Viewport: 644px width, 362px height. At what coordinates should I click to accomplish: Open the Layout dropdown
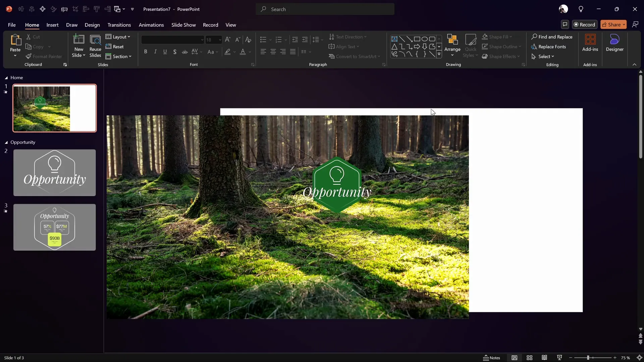[118, 37]
